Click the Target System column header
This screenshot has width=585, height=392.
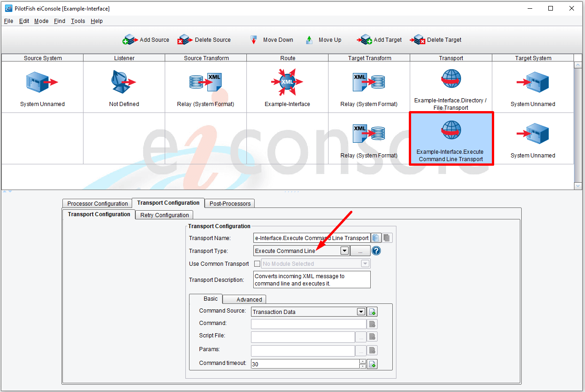pyautogui.click(x=533, y=58)
